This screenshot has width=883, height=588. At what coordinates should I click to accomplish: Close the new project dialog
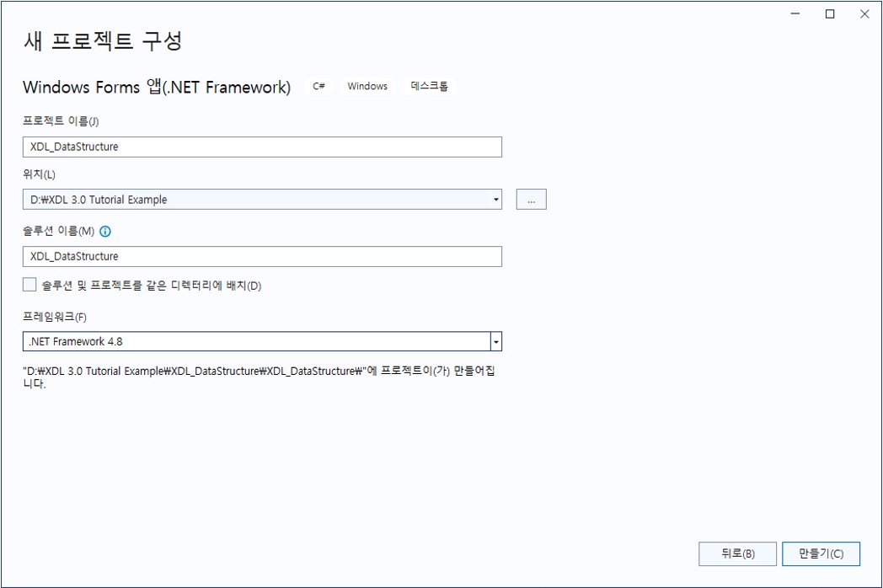coord(864,14)
